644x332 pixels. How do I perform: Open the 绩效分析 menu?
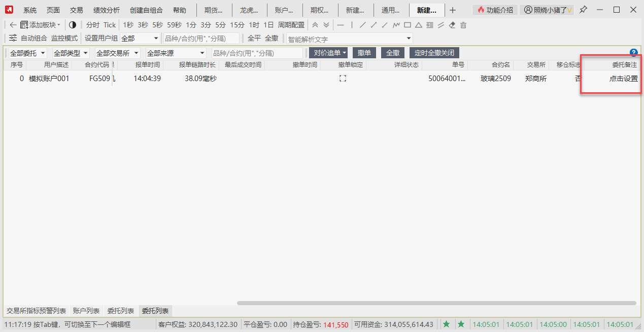(107, 10)
